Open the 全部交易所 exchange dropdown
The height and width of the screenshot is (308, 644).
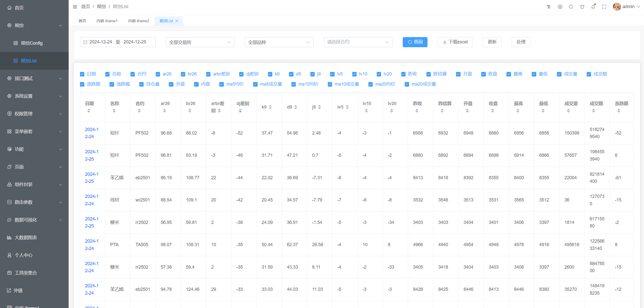coord(200,42)
